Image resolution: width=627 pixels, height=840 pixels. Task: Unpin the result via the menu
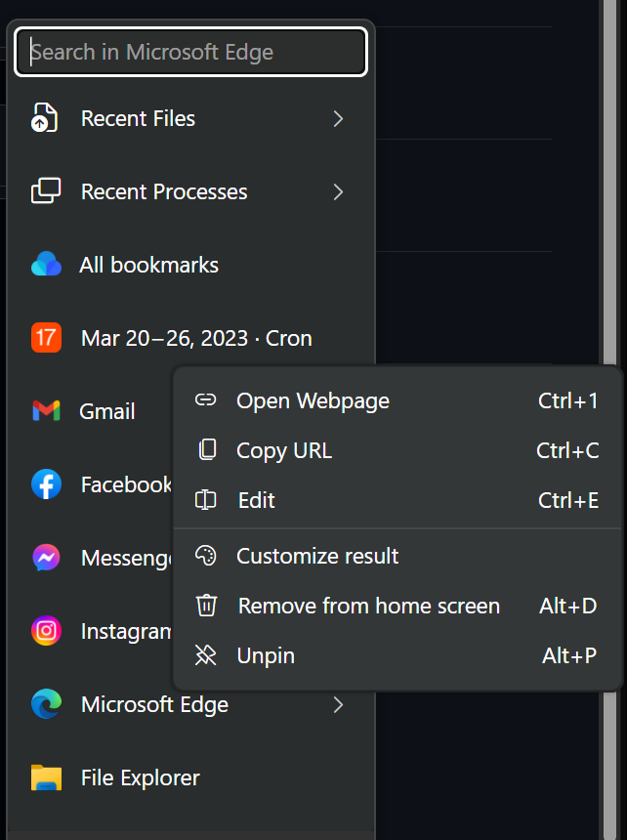point(267,655)
